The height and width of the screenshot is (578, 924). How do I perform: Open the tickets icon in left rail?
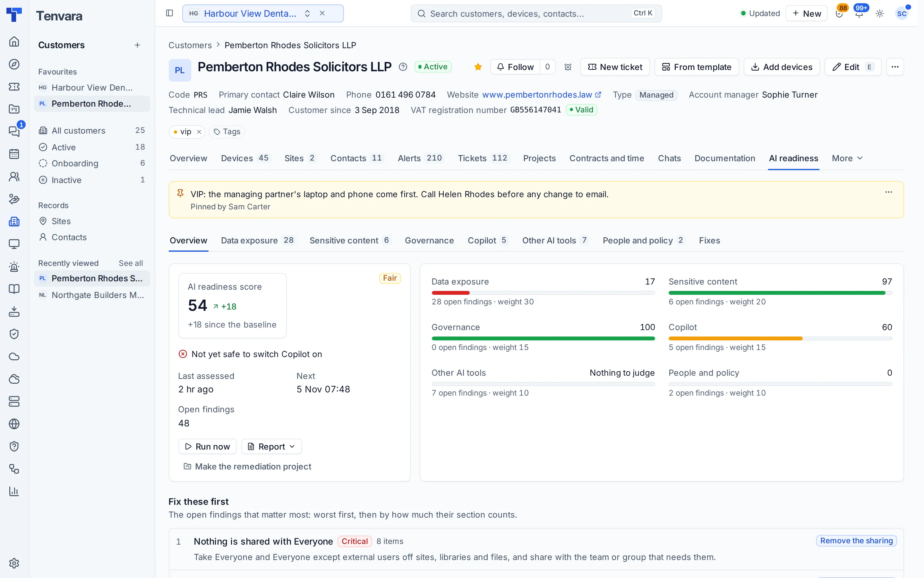(14, 86)
